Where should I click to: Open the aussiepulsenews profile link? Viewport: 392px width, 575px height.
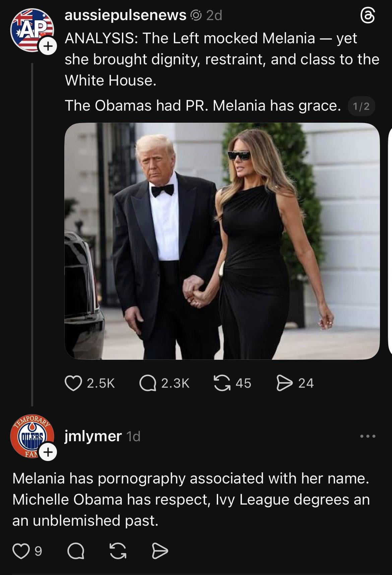tap(125, 15)
